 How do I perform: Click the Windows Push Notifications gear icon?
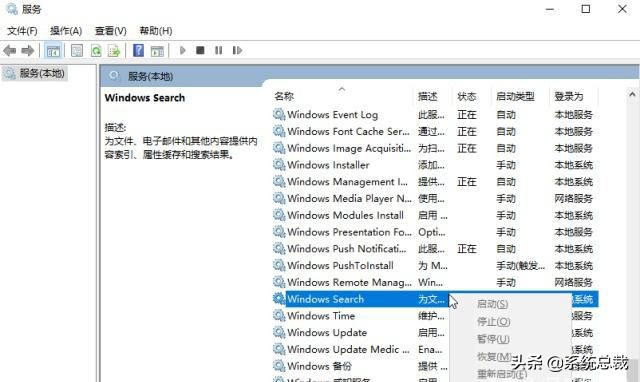tap(279, 249)
